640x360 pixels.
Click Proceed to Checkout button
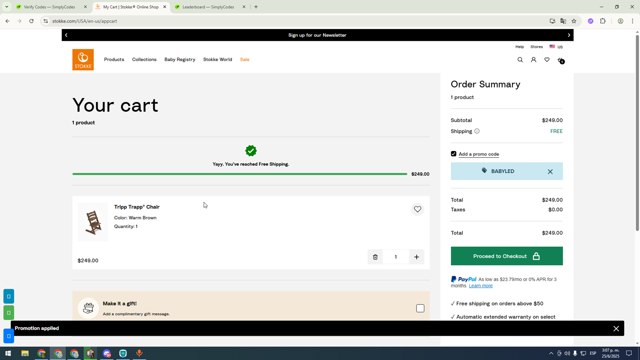[507, 256]
